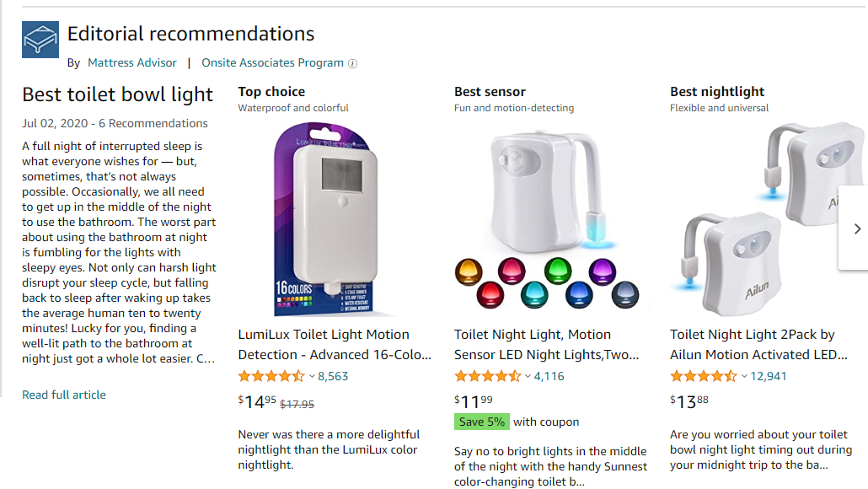Open Toilet Night Light Motion Sensor title
Screen dimensions: 868x489
(x=546, y=345)
